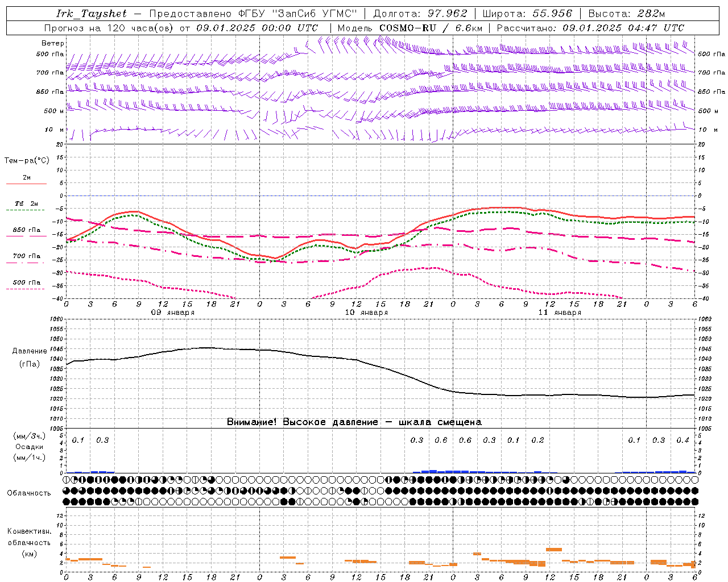Click the '11 января' date label
Viewport: 728px width, 582px height.
point(560,313)
